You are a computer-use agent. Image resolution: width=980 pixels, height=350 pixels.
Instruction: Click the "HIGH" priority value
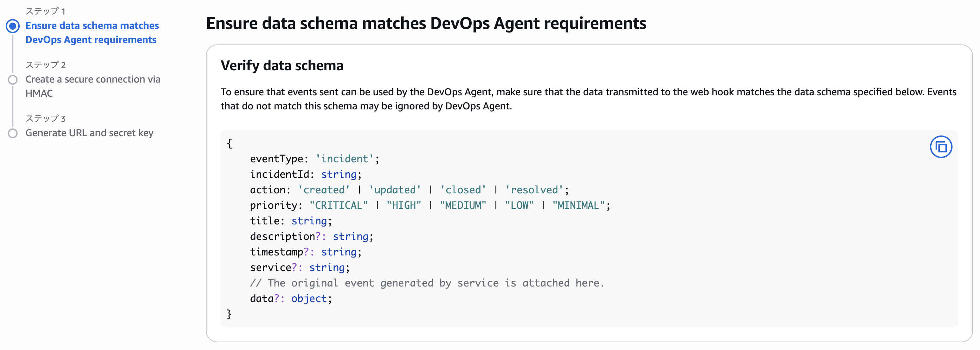tap(404, 206)
